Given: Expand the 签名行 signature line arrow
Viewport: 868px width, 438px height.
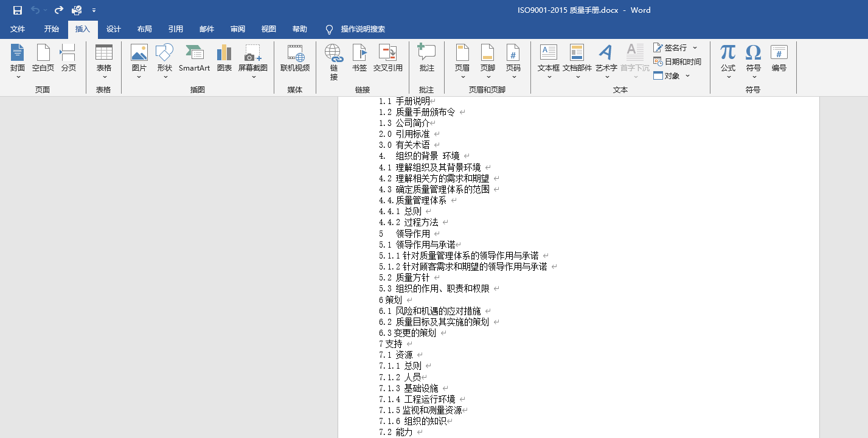Looking at the screenshot, I should tap(695, 47).
